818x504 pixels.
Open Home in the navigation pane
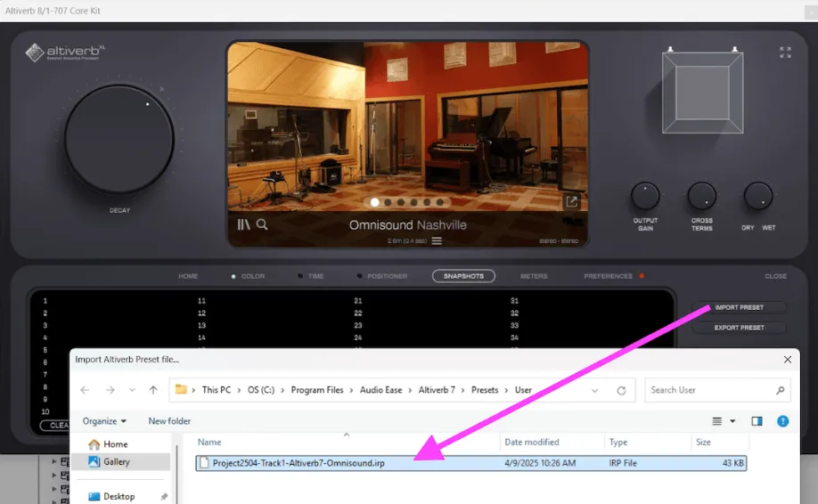pyautogui.click(x=115, y=444)
